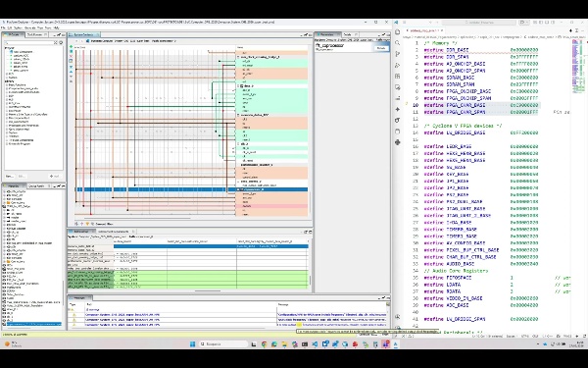Open Remote Explorer in VS Code activity bar

398,87
